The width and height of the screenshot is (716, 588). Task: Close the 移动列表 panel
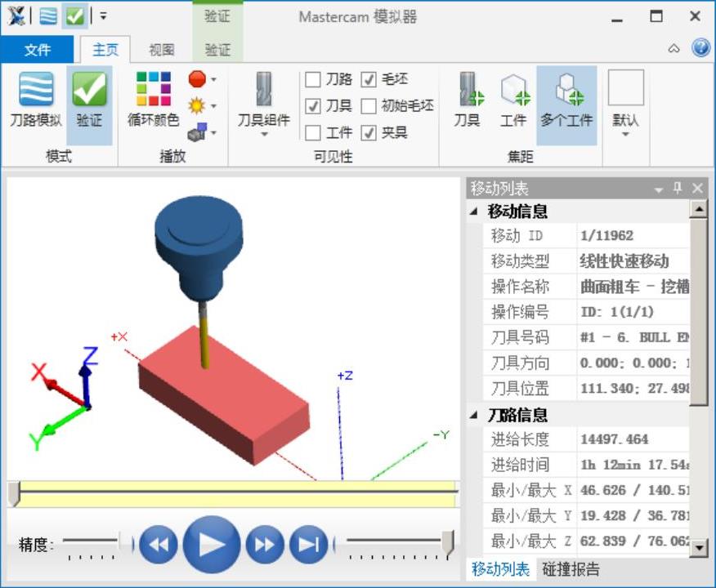click(697, 188)
